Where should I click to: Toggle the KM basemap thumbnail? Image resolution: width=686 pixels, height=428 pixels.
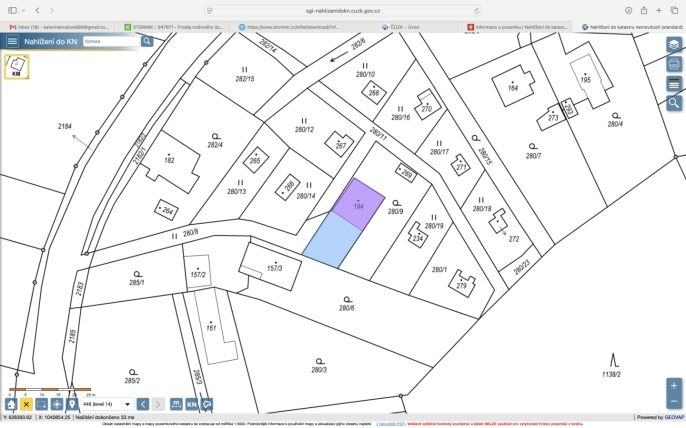pyautogui.click(x=17, y=67)
